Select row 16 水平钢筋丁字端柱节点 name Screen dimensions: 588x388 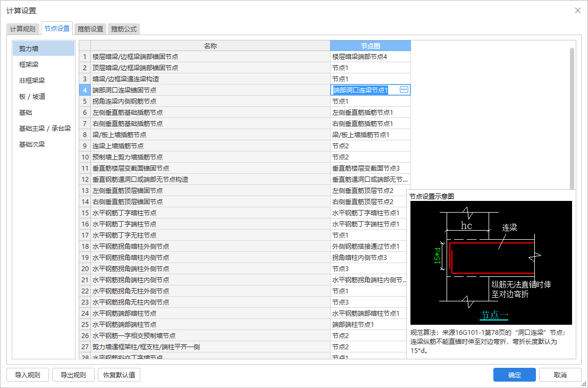pyautogui.click(x=211, y=224)
